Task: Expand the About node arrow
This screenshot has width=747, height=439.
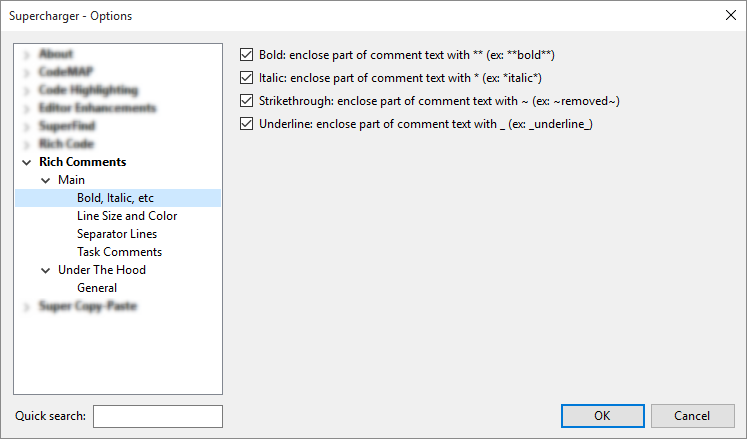Action: coord(27,55)
